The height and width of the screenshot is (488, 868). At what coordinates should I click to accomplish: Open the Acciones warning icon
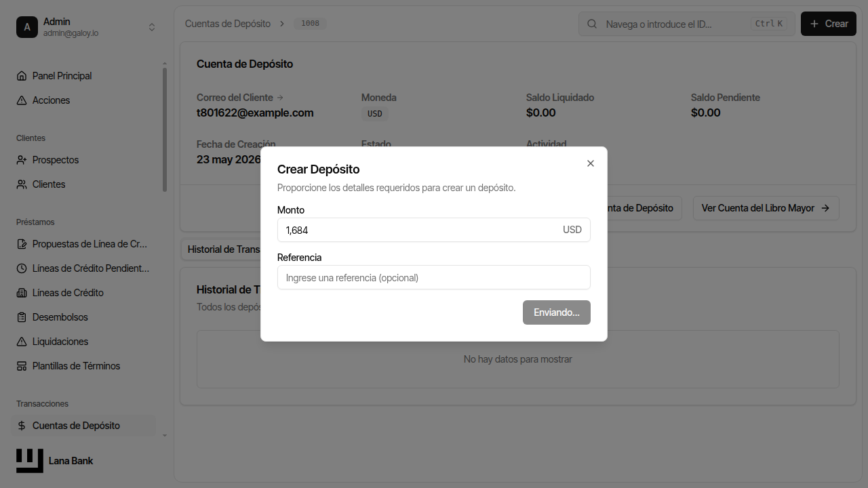click(22, 100)
